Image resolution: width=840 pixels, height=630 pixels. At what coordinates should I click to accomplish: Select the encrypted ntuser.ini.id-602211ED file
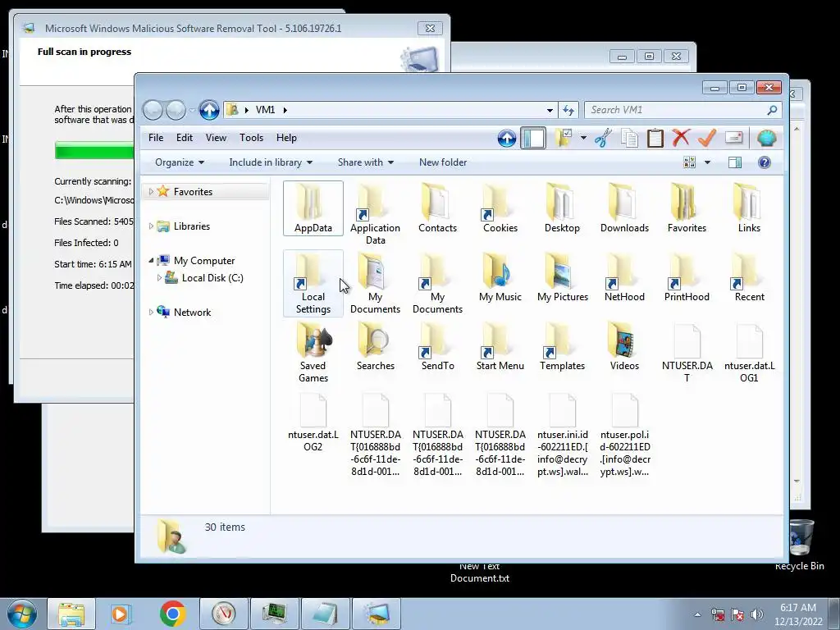tap(563, 435)
